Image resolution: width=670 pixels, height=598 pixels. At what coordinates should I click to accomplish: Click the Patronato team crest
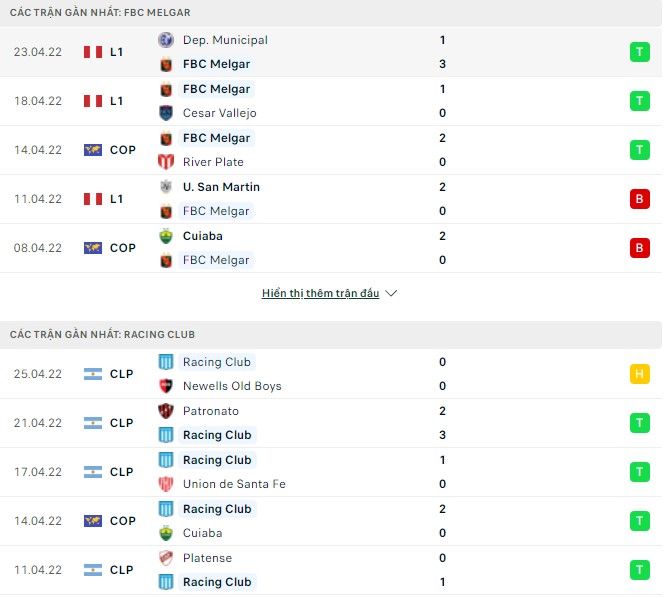[x=166, y=411]
